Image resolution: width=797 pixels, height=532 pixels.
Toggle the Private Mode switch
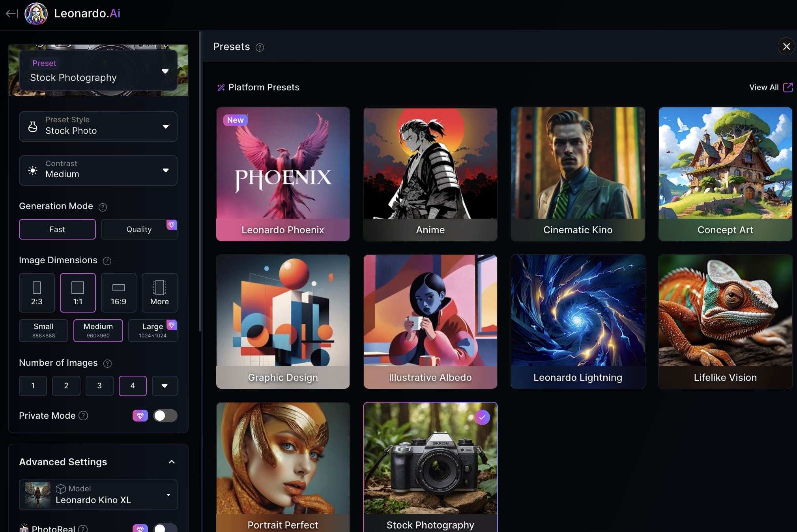165,416
